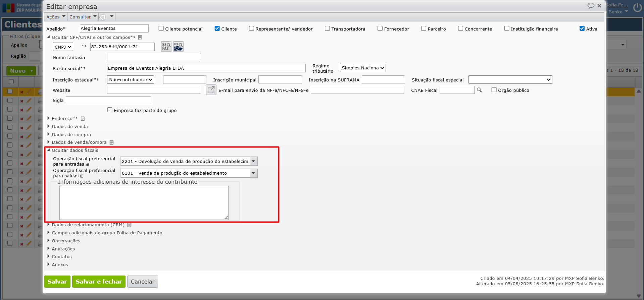This screenshot has height=300, width=644.
Task: Click the note icon beside Ocultar CPF/CNPJ
Action: (140, 37)
